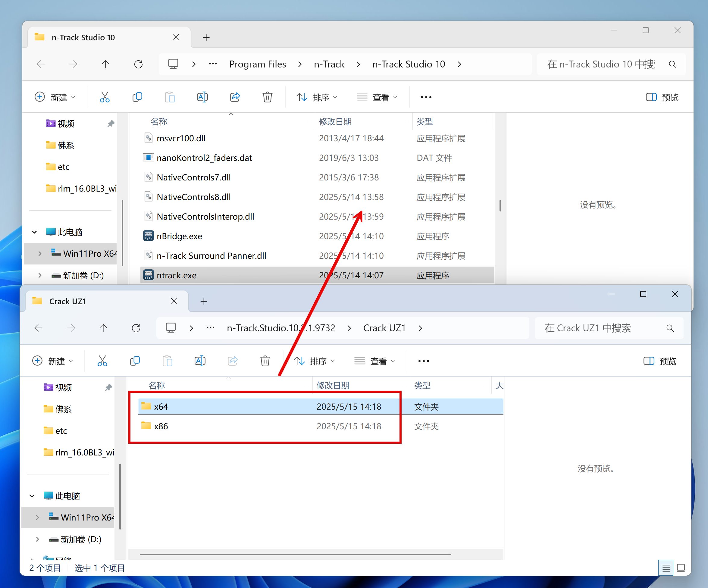Click the Cut icon in Crack UZ1 toolbar
The width and height of the screenshot is (708, 588).
102,361
